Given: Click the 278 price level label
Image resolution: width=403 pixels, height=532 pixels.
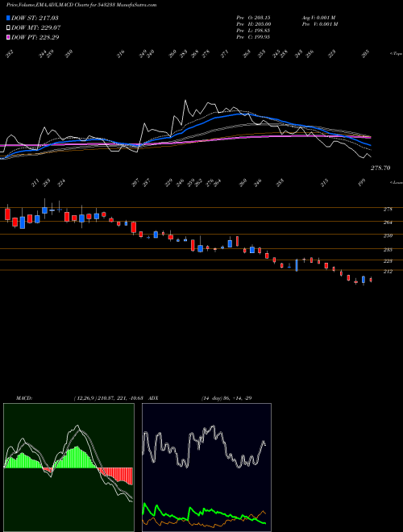Looking at the screenshot, I should [388, 210].
